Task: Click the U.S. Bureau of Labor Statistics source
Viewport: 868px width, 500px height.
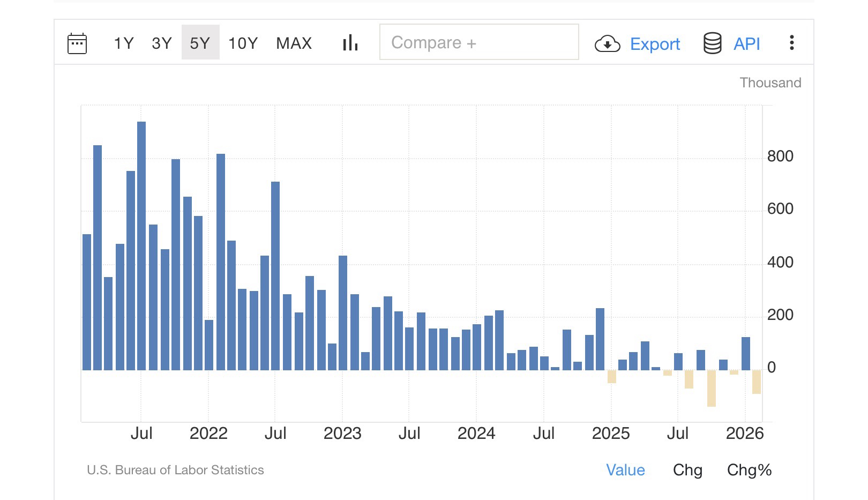Action: [175, 470]
